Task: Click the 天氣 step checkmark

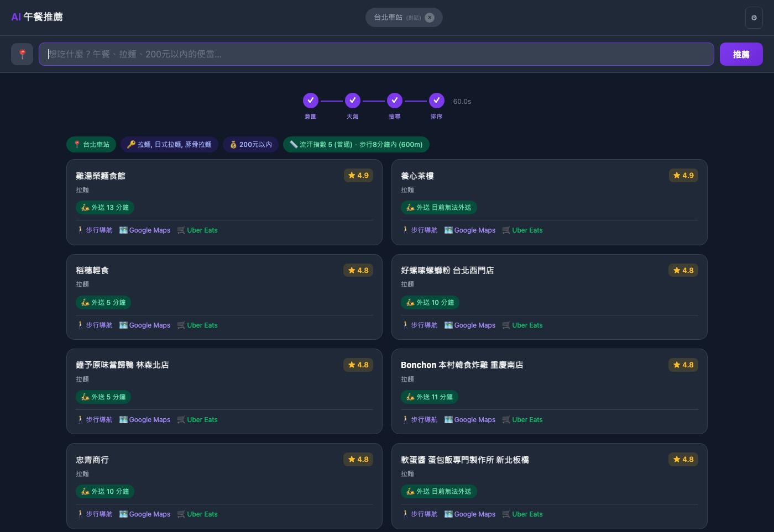Action: point(353,101)
